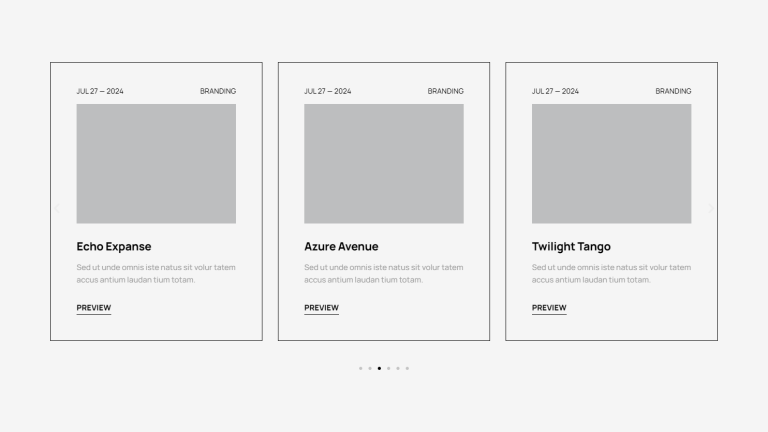The width and height of the screenshot is (768, 432).
Task: Select the active third pagination dot
Action: click(x=379, y=368)
